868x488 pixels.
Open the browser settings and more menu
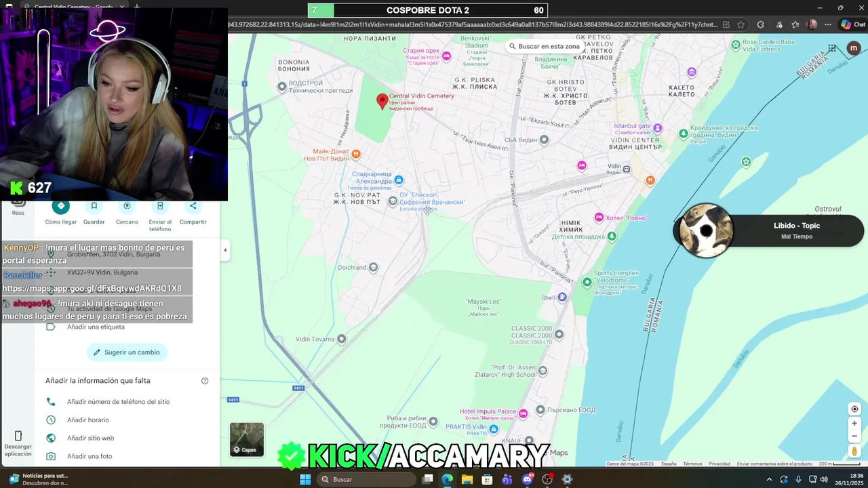pyautogui.click(x=829, y=24)
